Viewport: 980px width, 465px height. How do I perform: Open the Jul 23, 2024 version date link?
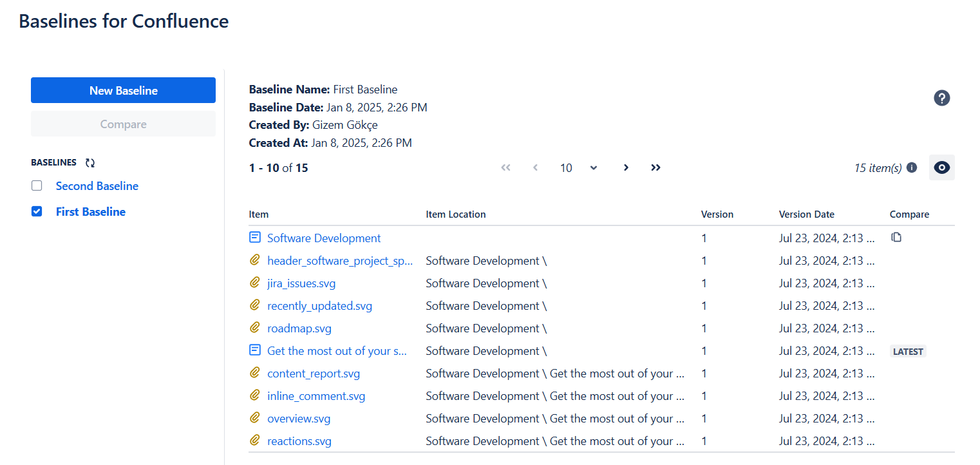click(826, 237)
